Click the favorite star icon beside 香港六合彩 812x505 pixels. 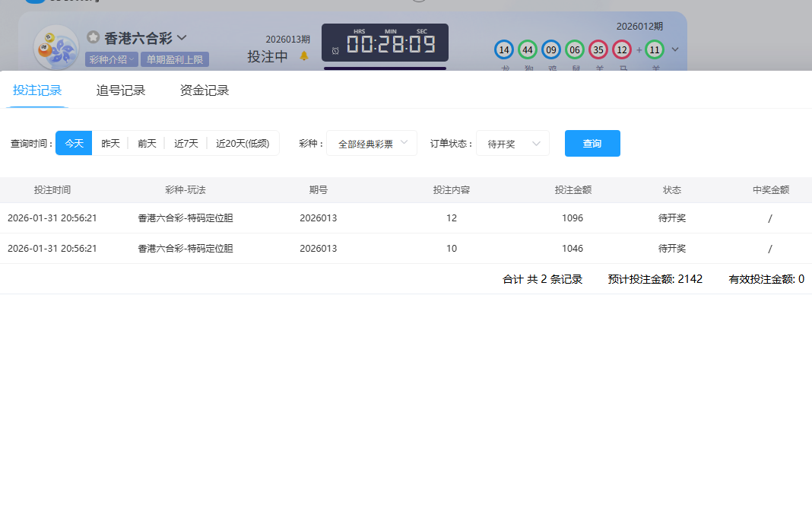coord(93,37)
